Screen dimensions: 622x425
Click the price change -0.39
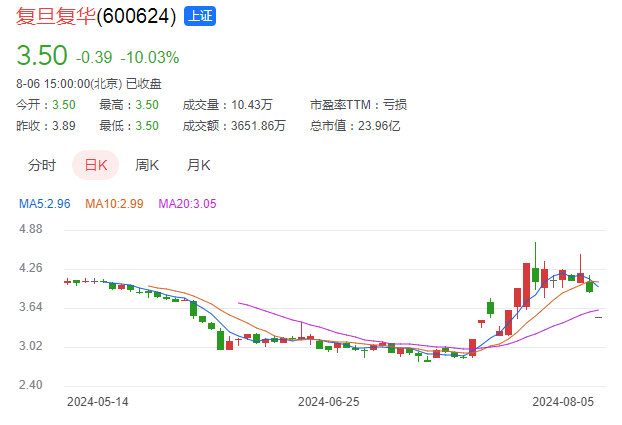(x=94, y=58)
